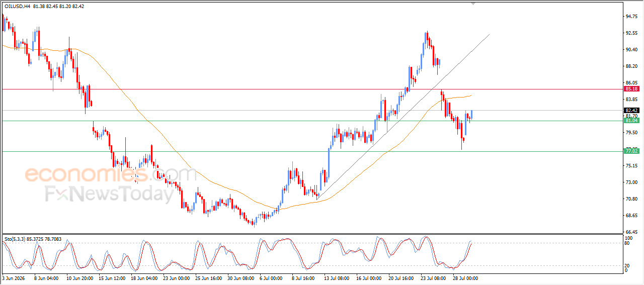Select the green 77.02 price tag

point(631,151)
